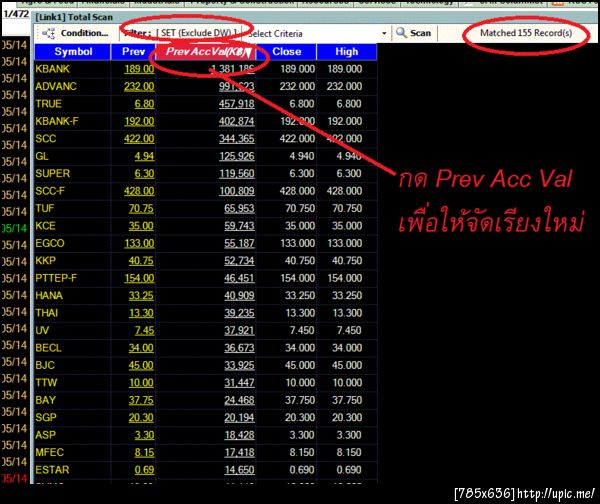Select the SCC-F symbol

[x=50, y=191]
